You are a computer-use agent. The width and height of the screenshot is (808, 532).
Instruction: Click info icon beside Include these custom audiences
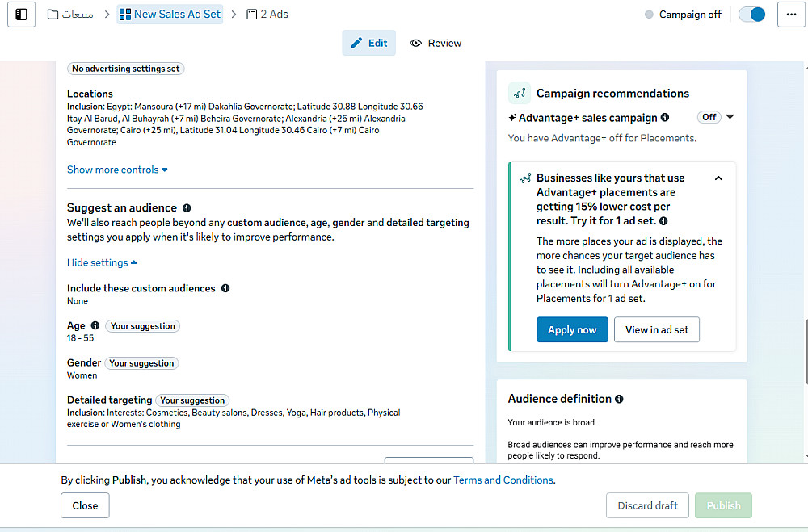tap(225, 288)
